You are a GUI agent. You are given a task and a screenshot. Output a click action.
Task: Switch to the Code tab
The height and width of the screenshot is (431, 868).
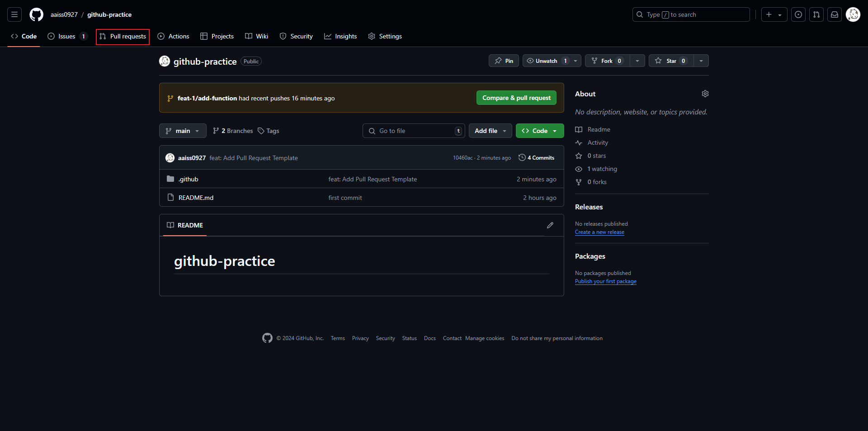[x=24, y=36]
